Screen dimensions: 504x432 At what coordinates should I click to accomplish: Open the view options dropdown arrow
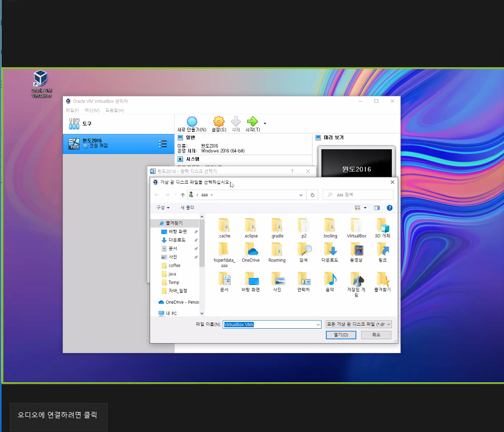(365, 208)
